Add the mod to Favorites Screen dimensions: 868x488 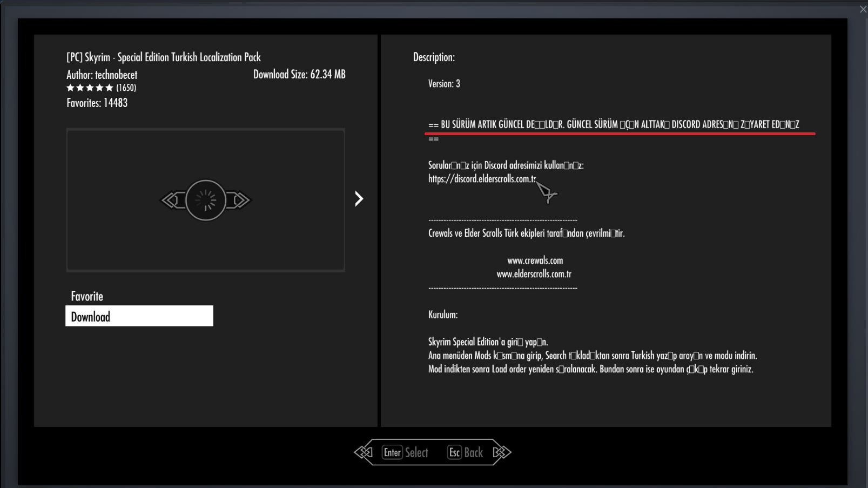(87, 296)
